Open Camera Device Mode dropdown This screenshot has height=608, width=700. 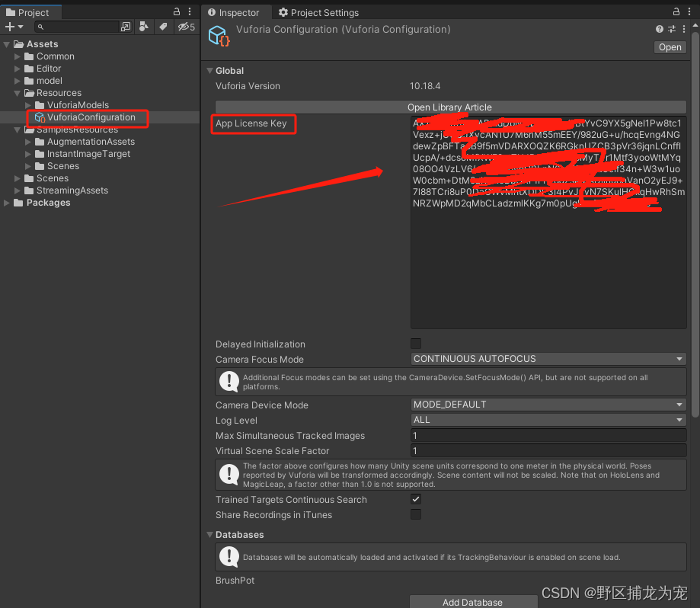pyautogui.click(x=548, y=405)
